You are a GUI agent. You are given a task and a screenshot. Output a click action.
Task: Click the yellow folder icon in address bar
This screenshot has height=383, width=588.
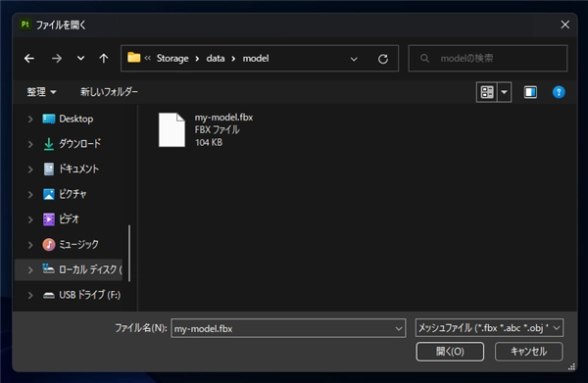tap(134, 58)
